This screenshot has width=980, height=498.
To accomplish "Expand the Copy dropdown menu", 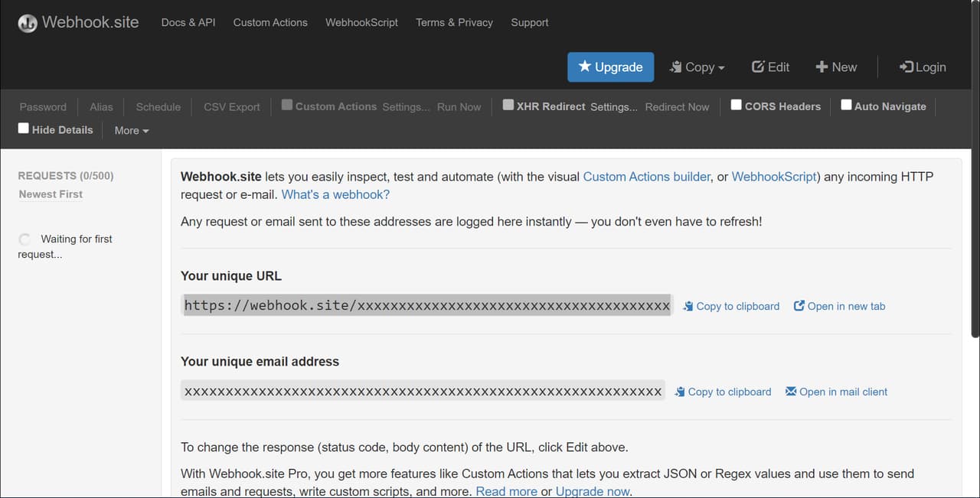I will [x=697, y=67].
